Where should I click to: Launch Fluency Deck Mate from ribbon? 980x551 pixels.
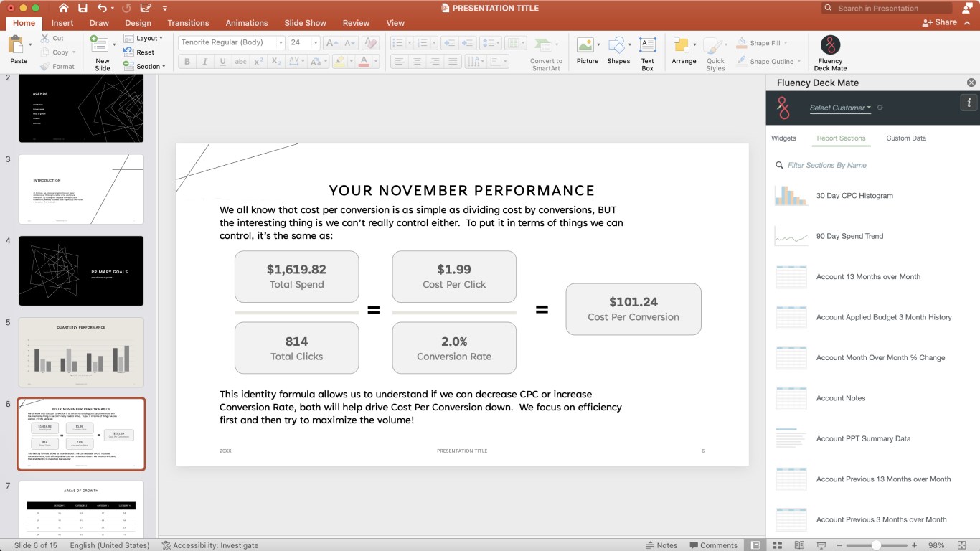(x=830, y=53)
